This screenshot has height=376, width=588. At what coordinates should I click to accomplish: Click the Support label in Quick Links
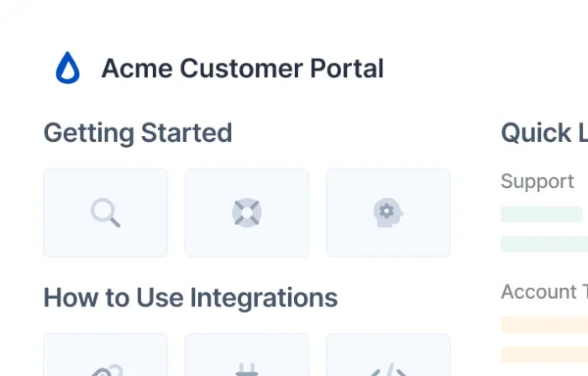pyautogui.click(x=538, y=181)
